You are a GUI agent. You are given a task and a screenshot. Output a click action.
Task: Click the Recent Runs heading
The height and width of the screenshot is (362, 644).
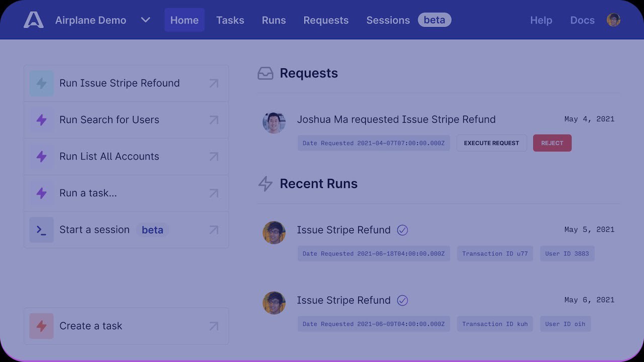click(318, 184)
